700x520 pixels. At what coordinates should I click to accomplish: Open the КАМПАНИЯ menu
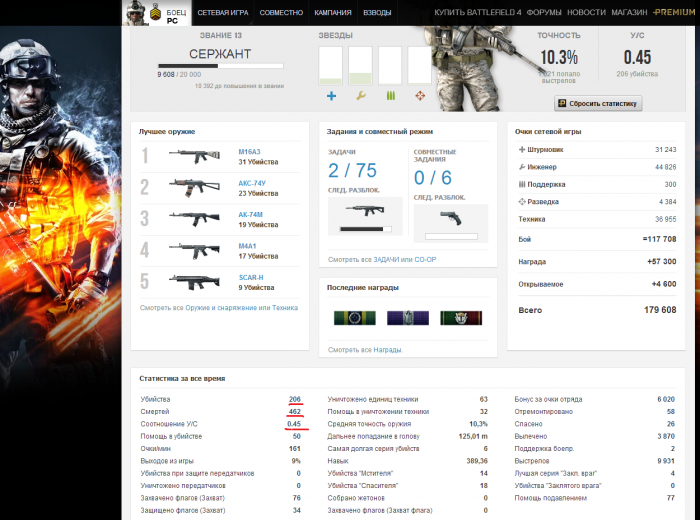333,12
